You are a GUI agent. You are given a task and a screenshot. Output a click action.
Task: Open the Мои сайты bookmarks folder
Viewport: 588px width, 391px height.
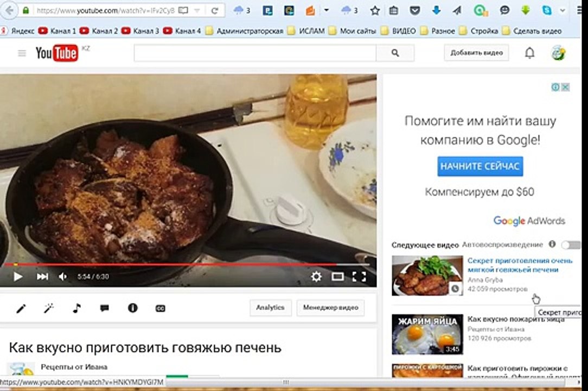point(353,31)
